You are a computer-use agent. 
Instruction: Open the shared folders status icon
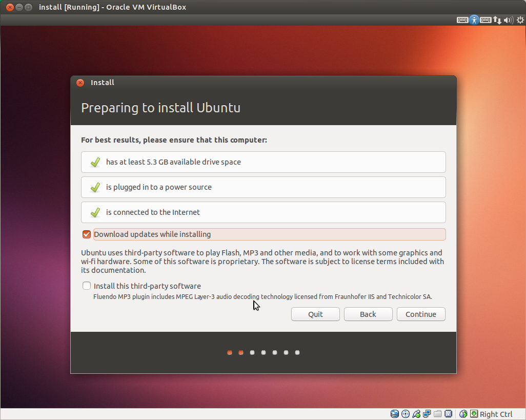tap(437, 414)
